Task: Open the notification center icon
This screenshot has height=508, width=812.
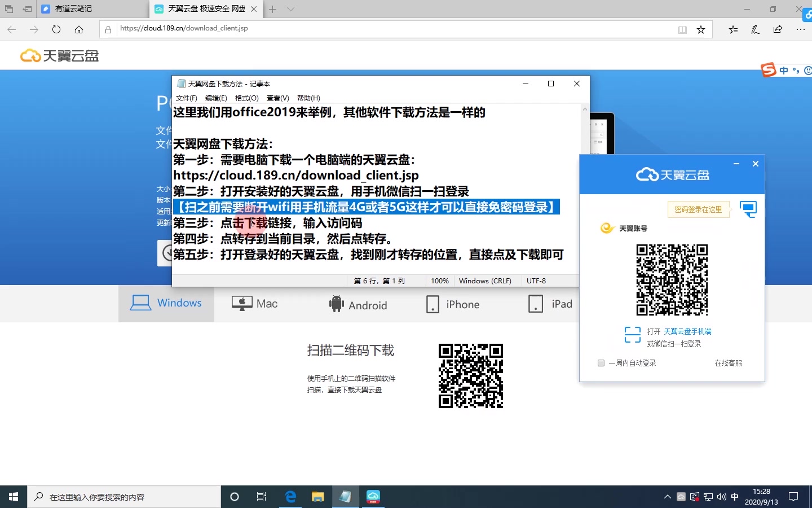Action: tap(793, 497)
